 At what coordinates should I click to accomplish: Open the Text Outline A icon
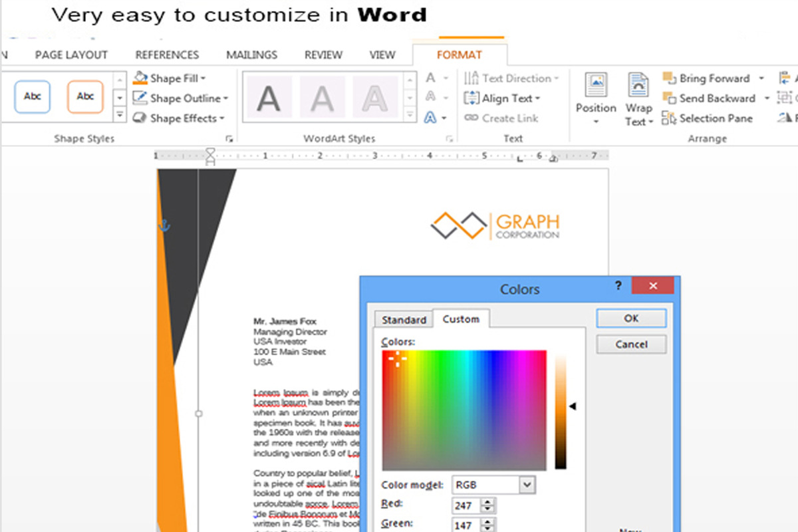click(x=431, y=98)
